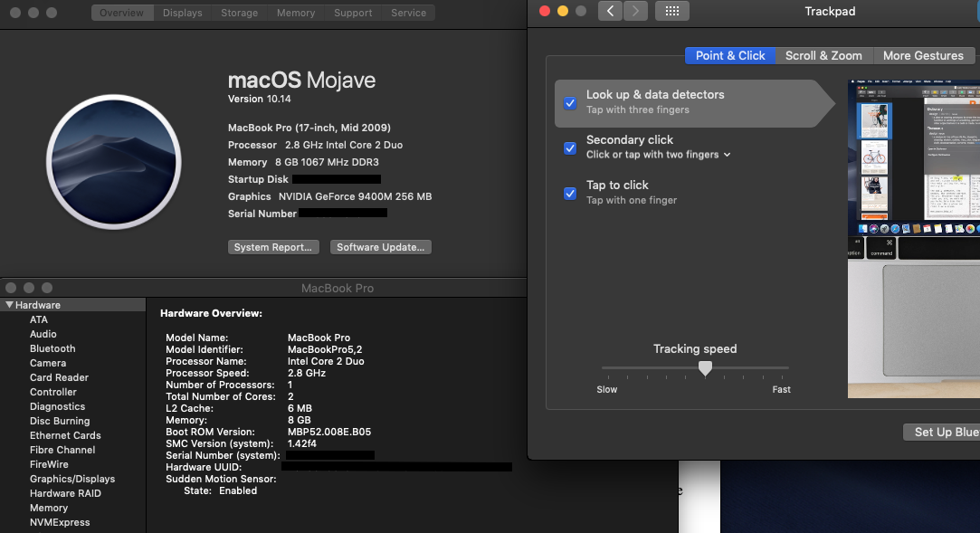Click the Boot ROM version MBP52.008E.B05

coord(329,432)
